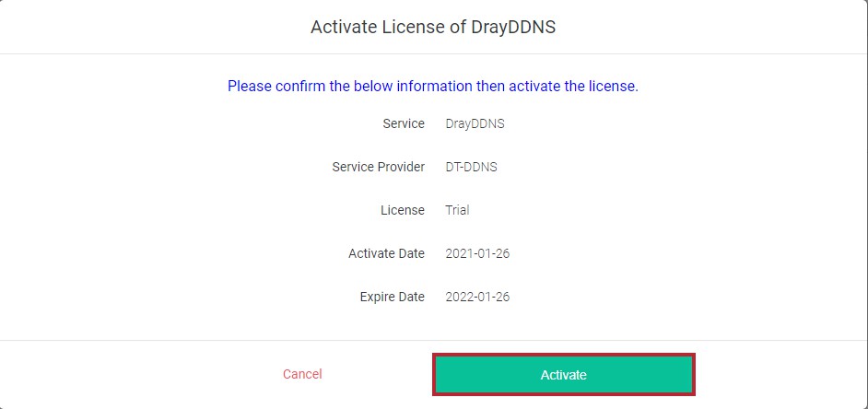Click the Service field label
The width and height of the screenshot is (868, 409).
click(404, 123)
